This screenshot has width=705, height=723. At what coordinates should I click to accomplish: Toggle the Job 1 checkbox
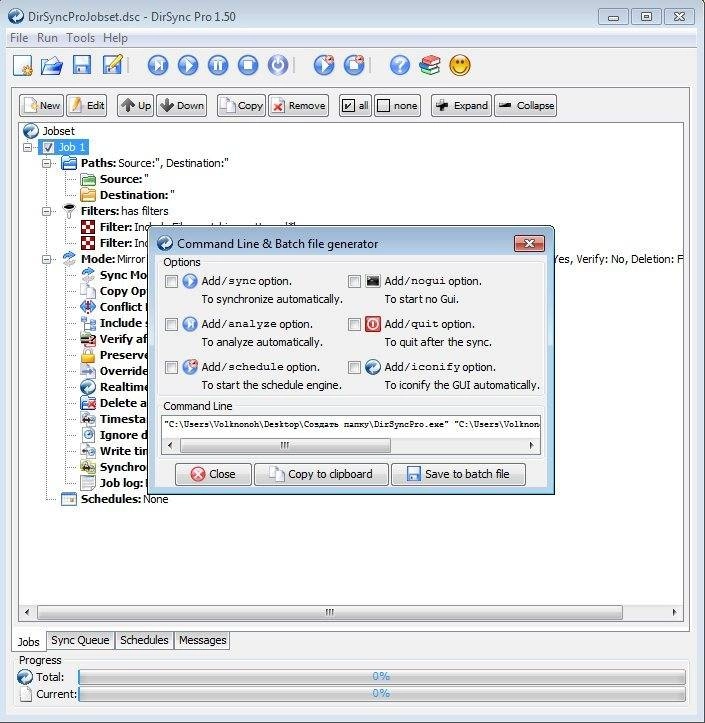point(48,148)
